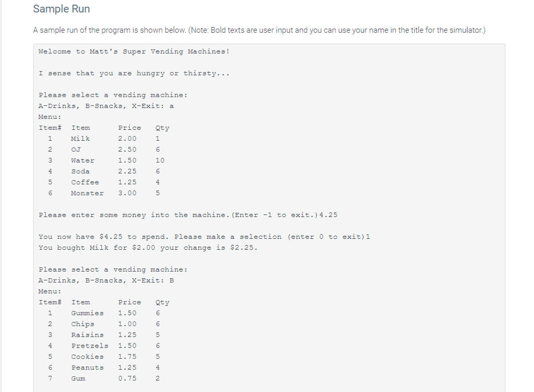Click the Raisins item name

coord(87,335)
